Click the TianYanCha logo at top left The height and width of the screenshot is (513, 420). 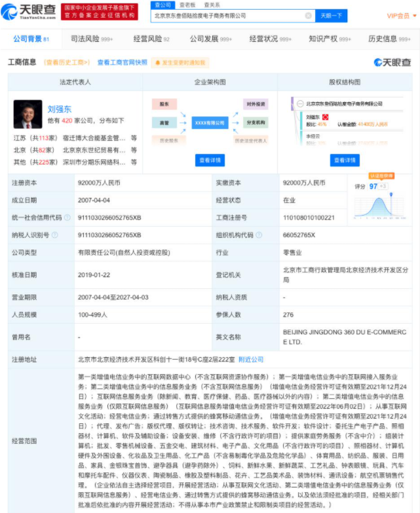[x=28, y=11]
